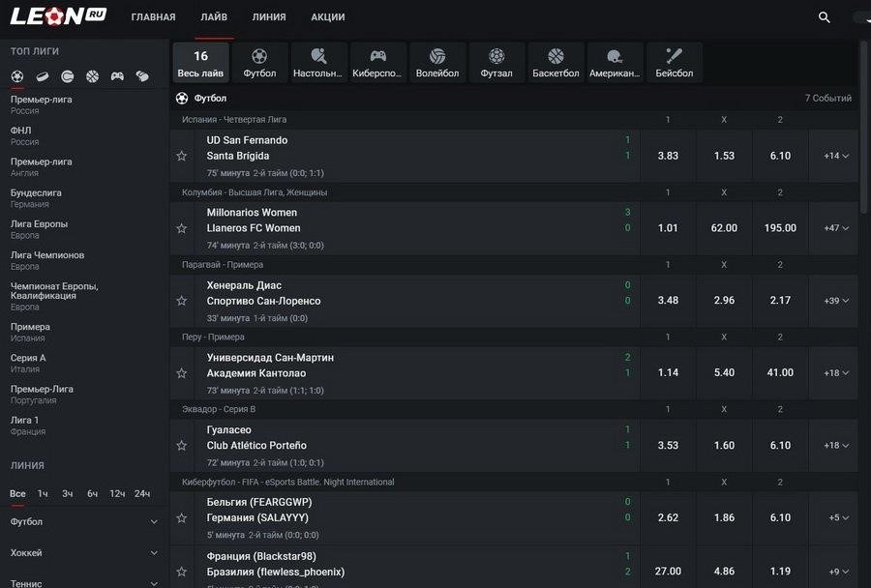The width and height of the screenshot is (871, 588).
Task: Select hockey puck icon in Top Leagues
Action: (43, 76)
